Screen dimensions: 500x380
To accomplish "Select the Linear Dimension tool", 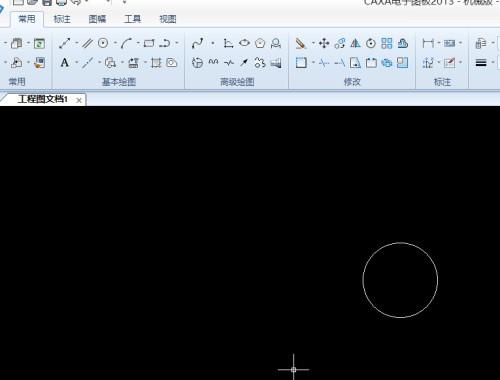I will (x=428, y=43).
